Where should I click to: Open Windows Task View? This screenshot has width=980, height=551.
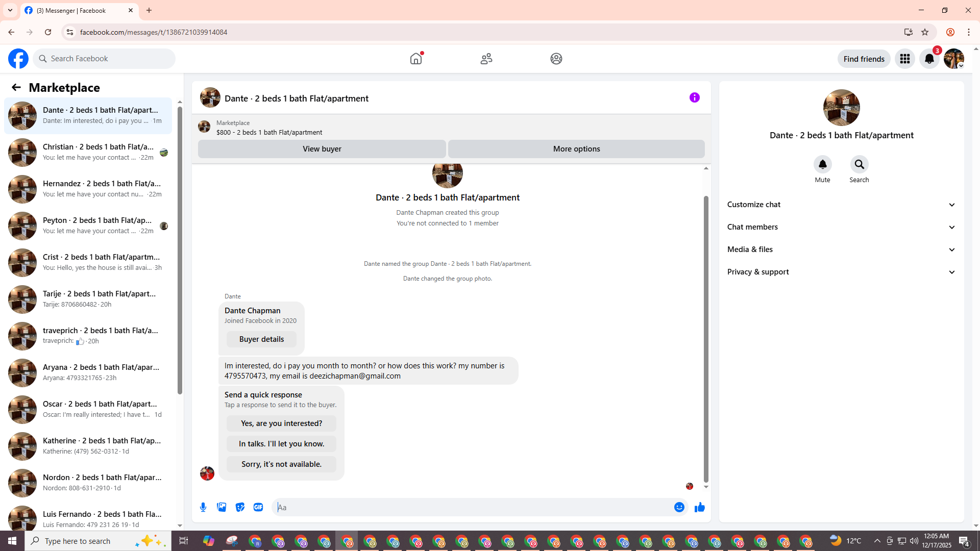(x=184, y=541)
